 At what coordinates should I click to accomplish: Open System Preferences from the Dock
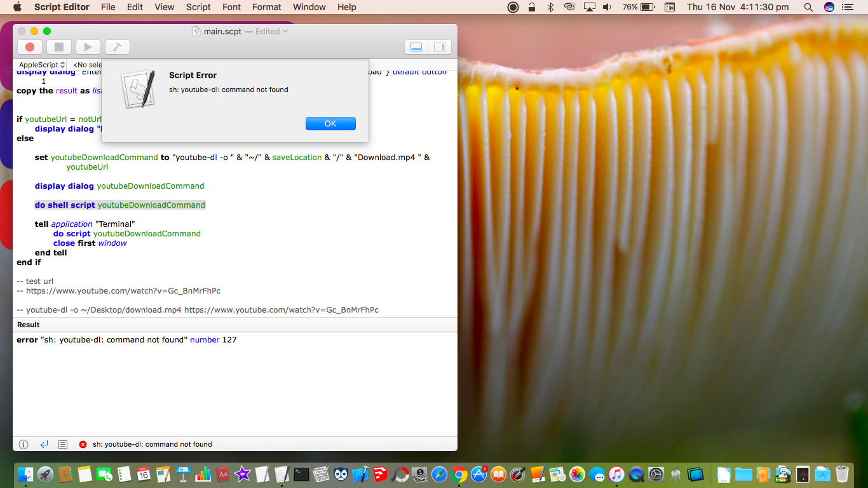[x=656, y=474]
